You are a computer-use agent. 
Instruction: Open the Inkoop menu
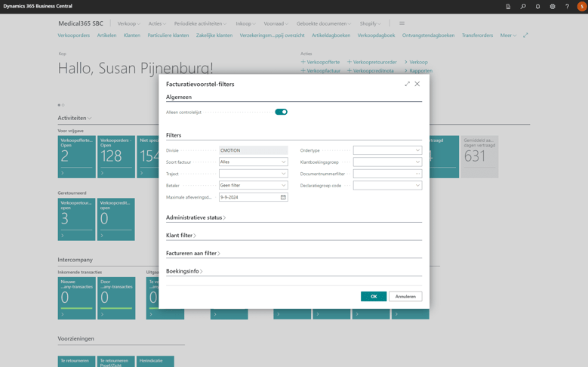coord(245,23)
